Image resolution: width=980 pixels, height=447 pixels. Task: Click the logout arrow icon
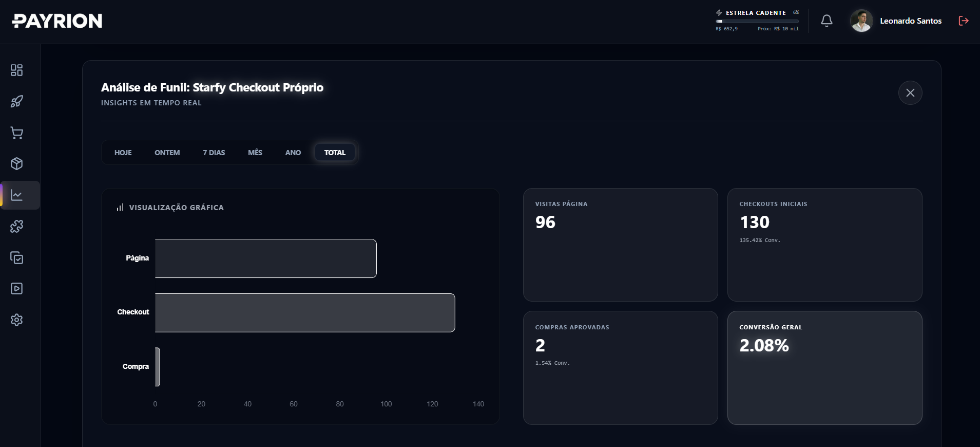pos(964,21)
